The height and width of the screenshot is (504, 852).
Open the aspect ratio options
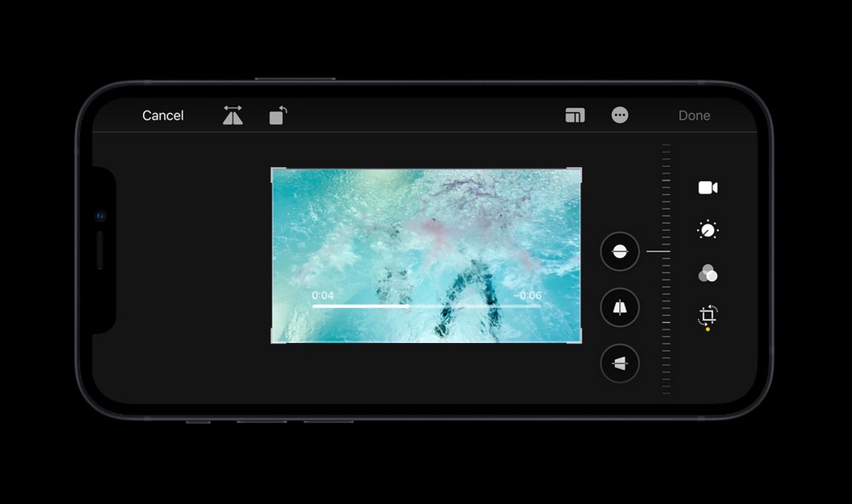pyautogui.click(x=575, y=116)
